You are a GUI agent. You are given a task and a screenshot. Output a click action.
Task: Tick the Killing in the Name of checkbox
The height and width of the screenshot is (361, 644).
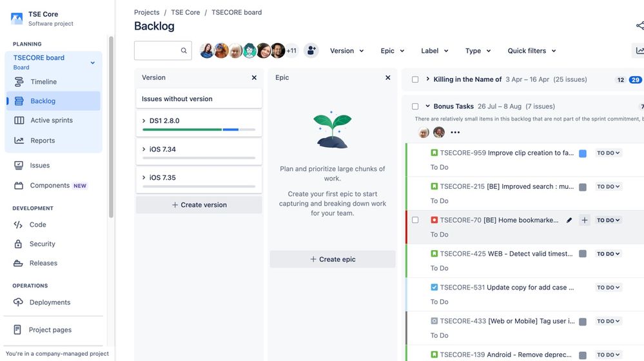pyautogui.click(x=415, y=80)
